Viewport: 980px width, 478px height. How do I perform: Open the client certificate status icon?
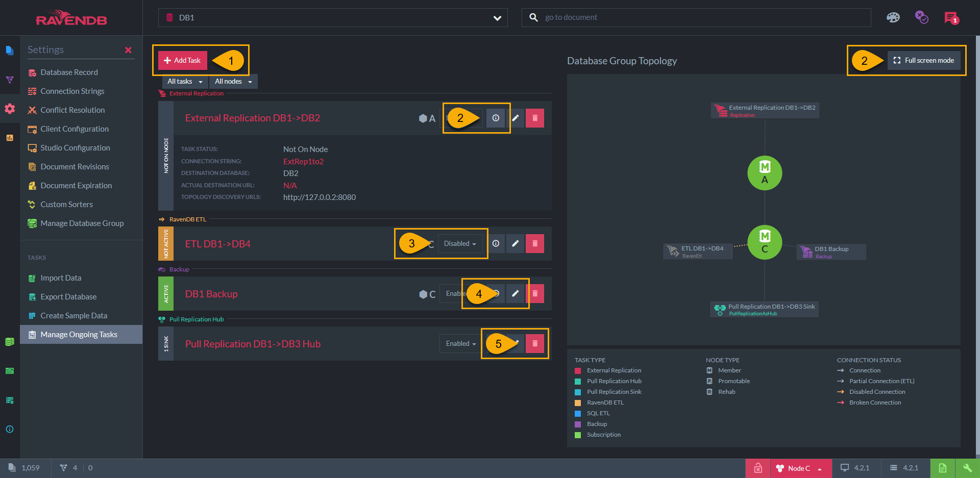pos(921,17)
